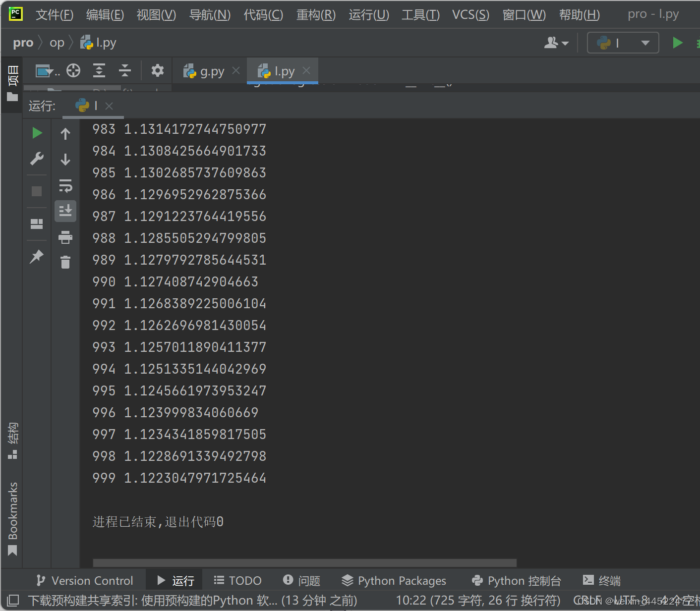Run the program with the green toolbar arrow
This screenshot has width=700, height=611.
click(x=677, y=43)
